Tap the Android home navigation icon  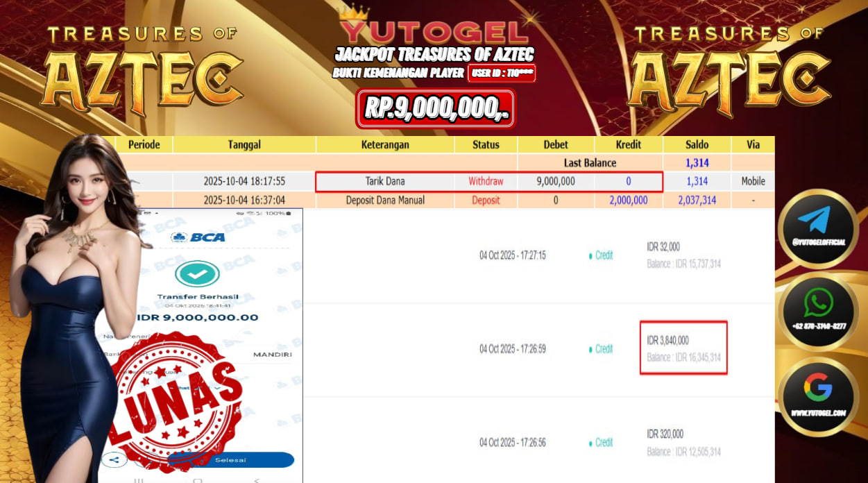tap(198, 480)
